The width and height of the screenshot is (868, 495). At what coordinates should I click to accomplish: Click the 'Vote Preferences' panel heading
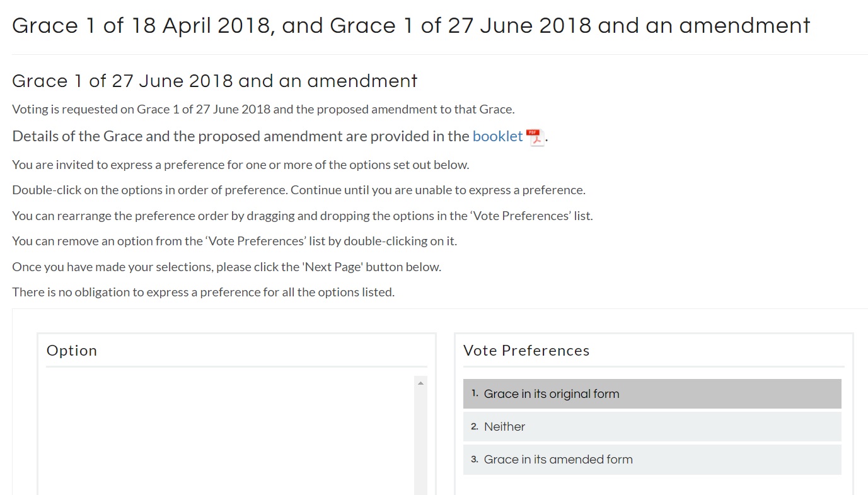point(526,351)
